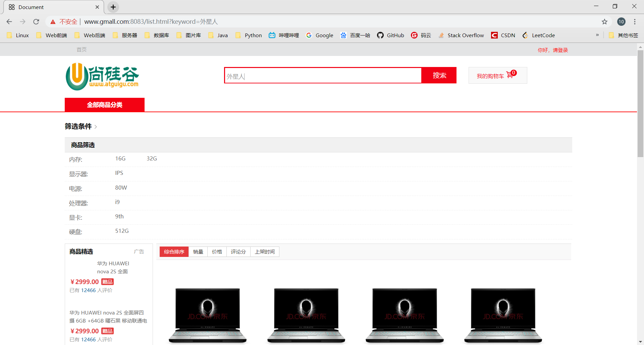Click the first 赠品 badge in 商品精选
This screenshot has width=644, height=345.
tap(108, 282)
